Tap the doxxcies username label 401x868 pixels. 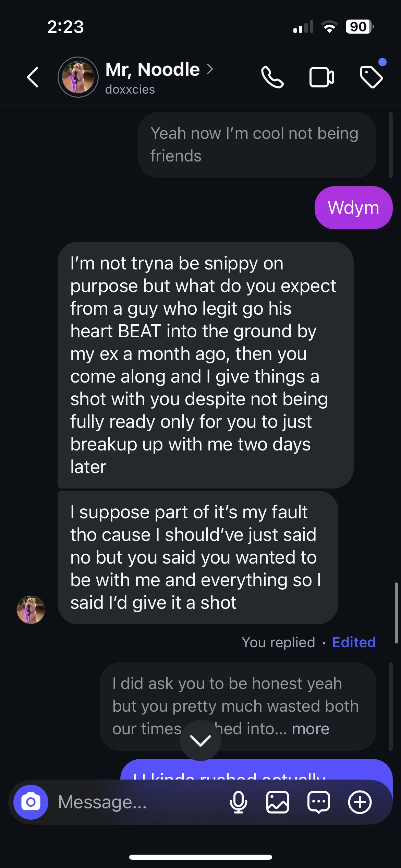click(130, 89)
